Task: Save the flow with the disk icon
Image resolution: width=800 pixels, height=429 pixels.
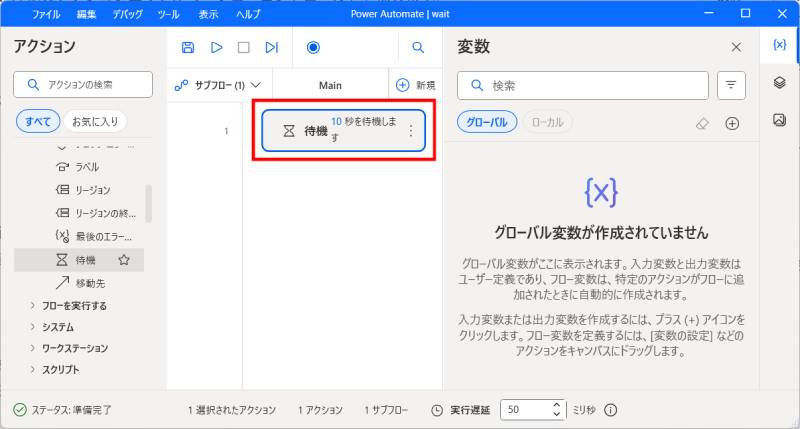Action: click(188, 47)
